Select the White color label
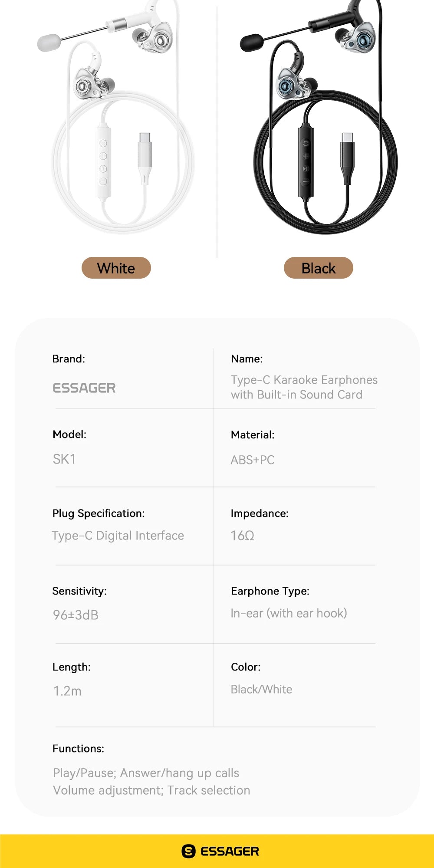 coord(116,268)
